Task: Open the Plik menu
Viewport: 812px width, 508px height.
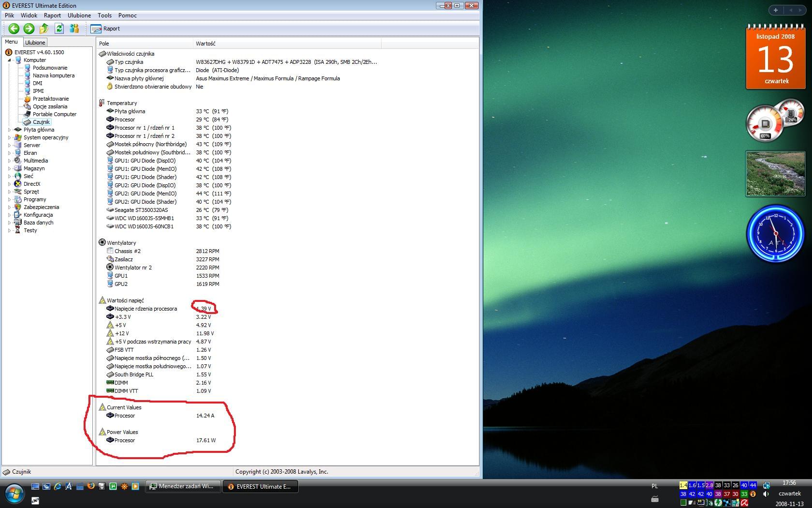Action: pos(10,15)
